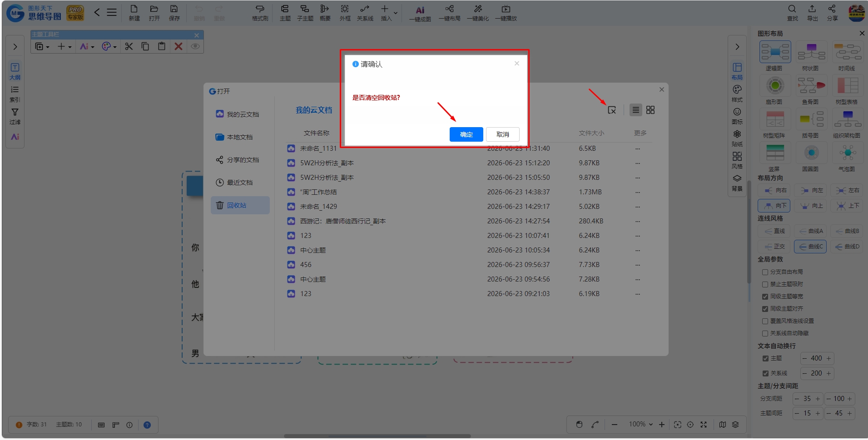Enable 分支自由布局 checkbox
This screenshot has height=440, width=868.
pos(765,272)
